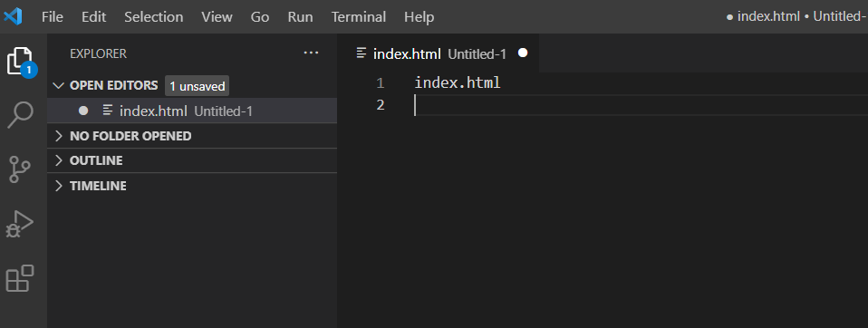Open the File menu
The image size is (868, 328).
[x=53, y=16]
